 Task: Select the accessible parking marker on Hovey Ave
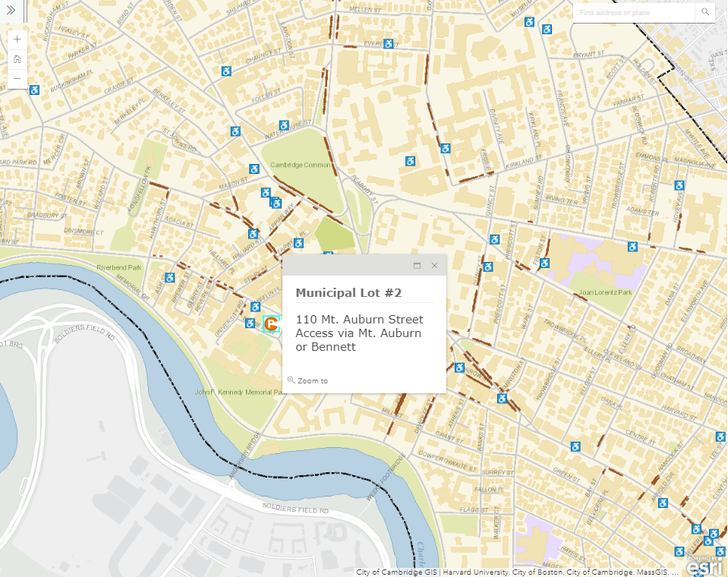(x=679, y=185)
